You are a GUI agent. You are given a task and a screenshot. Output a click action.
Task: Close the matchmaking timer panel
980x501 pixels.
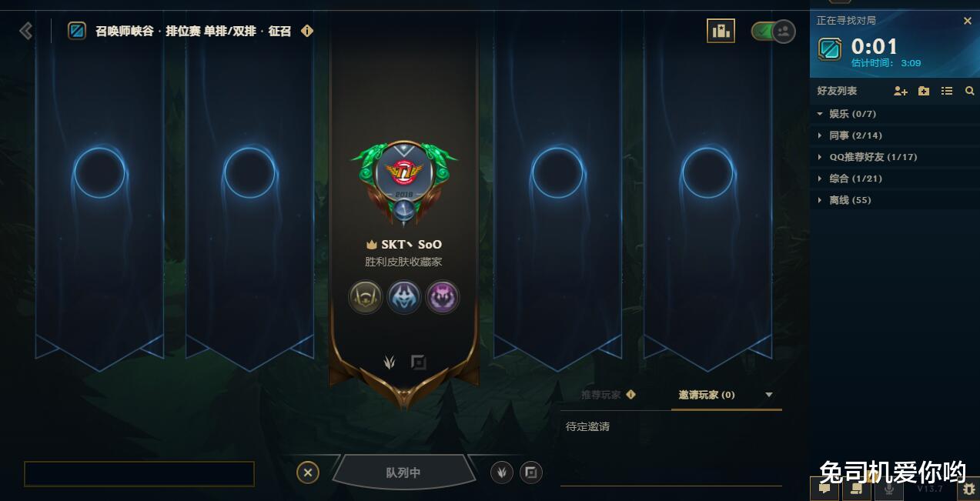click(x=968, y=21)
